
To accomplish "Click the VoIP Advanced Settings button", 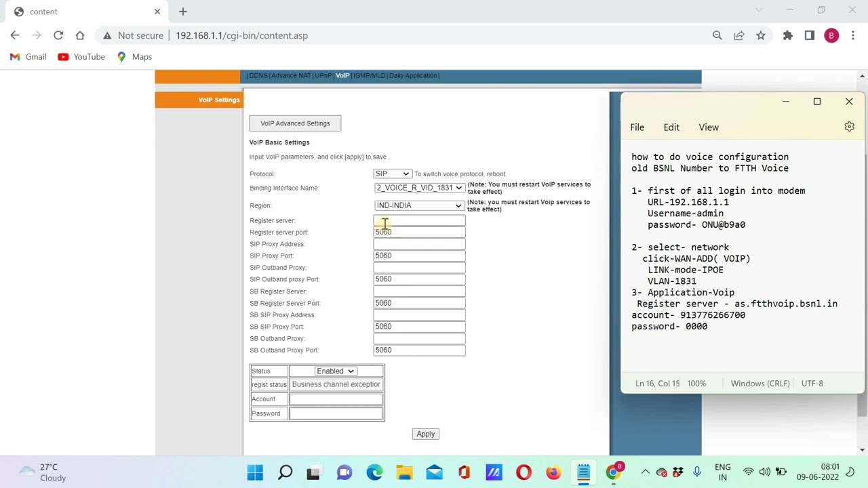I will tap(295, 123).
